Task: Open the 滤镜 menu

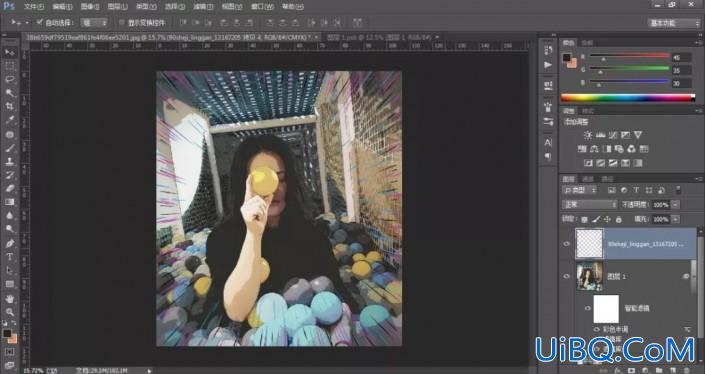Action: tap(202, 6)
